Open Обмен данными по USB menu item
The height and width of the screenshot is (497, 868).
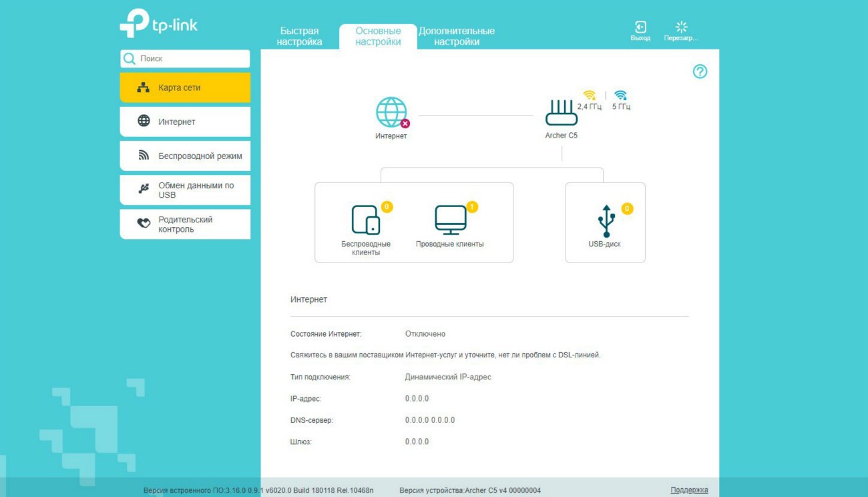point(185,190)
